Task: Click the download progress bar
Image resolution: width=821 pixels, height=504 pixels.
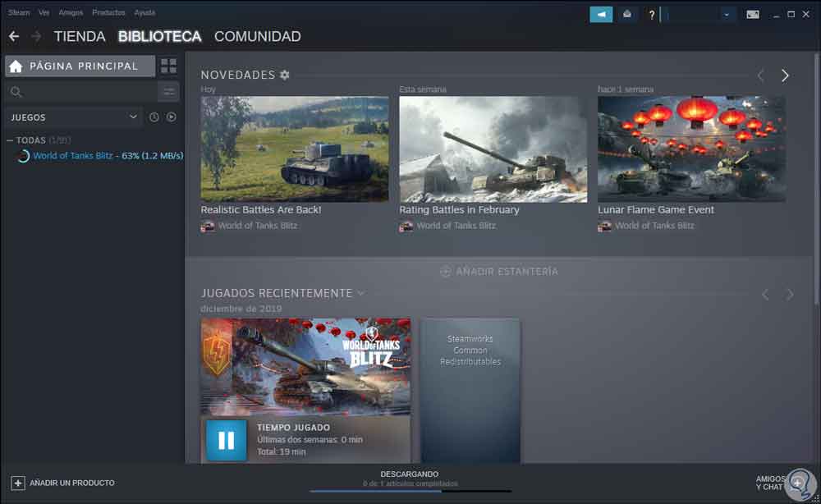Action: 410,491
